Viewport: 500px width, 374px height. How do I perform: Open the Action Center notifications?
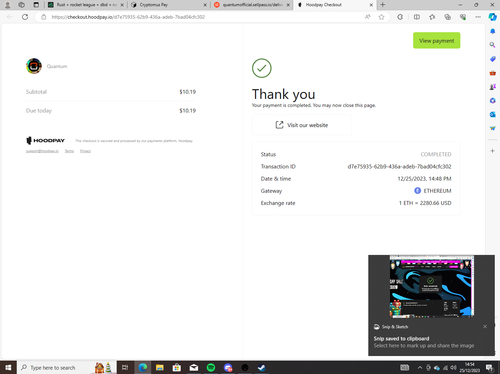[x=489, y=368]
